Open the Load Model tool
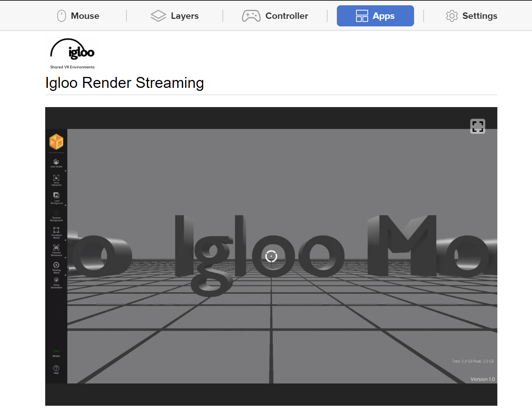532x408 pixels. (56, 163)
